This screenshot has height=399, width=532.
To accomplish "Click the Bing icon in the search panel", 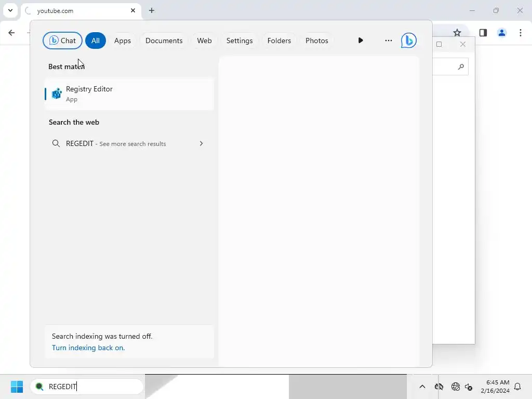I will 408,41.
